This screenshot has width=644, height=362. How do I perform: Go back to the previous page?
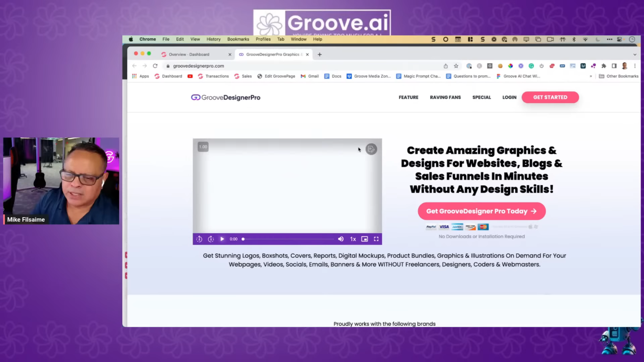pyautogui.click(x=135, y=66)
